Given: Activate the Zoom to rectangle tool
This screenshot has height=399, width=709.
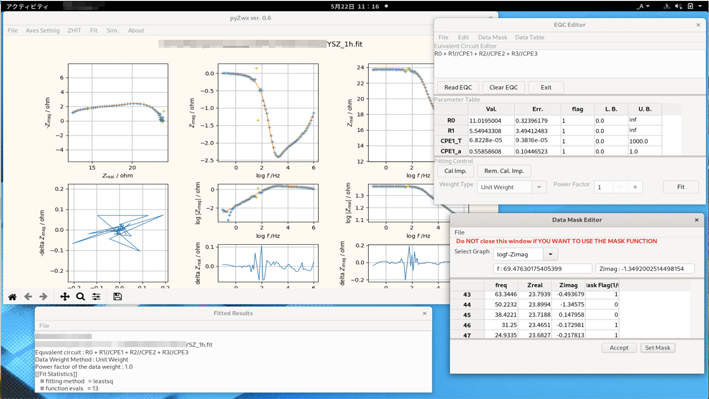Looking at the screenshot, I should pos(80,297).
